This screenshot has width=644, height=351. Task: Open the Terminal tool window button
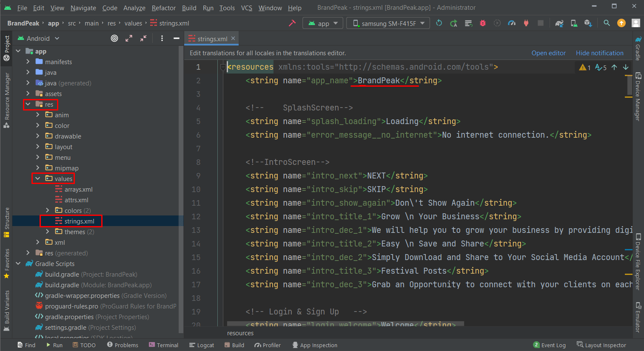[x=163, y=345]
